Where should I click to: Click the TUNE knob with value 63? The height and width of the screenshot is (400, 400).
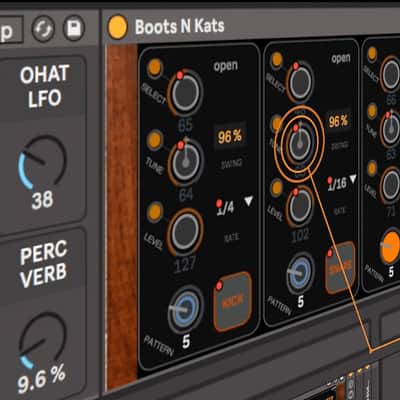point(391,130)
